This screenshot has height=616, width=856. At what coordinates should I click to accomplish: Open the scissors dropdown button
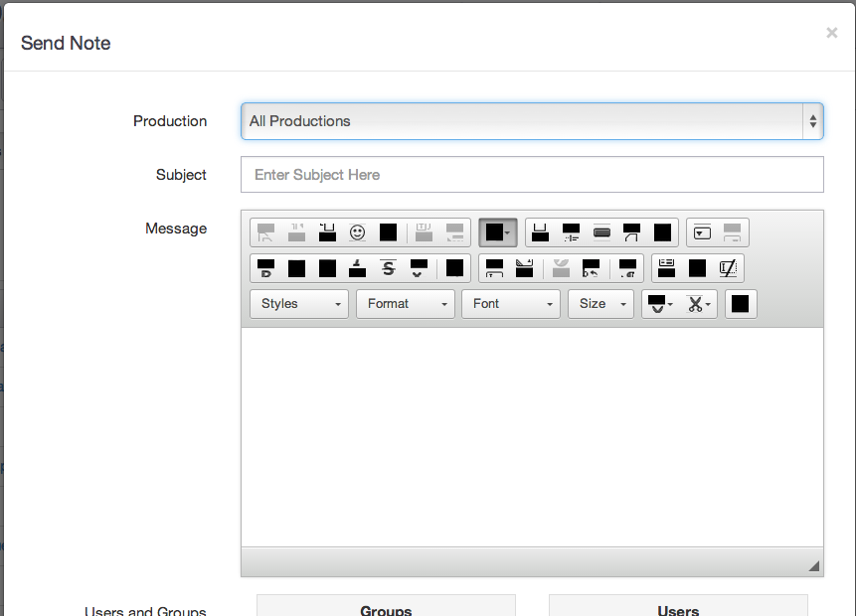[699, 304]
